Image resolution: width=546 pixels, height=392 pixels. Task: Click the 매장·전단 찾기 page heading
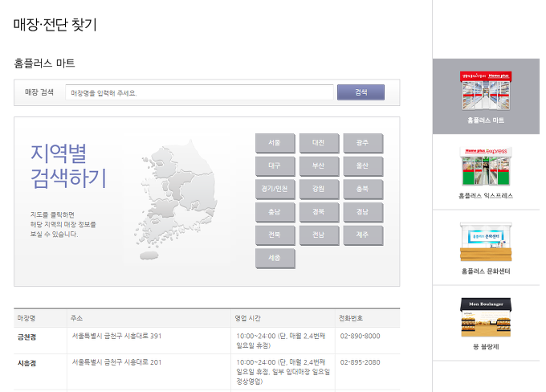coord(55,24)
